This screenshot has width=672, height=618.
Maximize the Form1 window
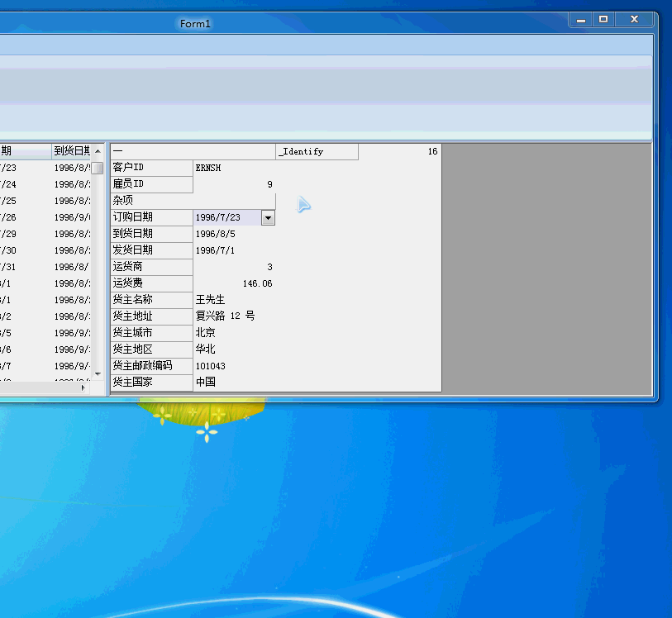pos(603,20)
